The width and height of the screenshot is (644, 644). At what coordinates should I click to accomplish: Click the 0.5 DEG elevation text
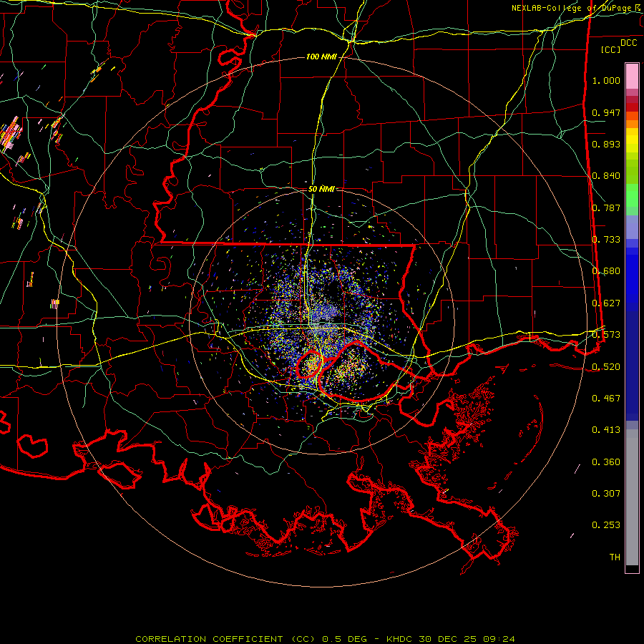[x=344, y=639]
